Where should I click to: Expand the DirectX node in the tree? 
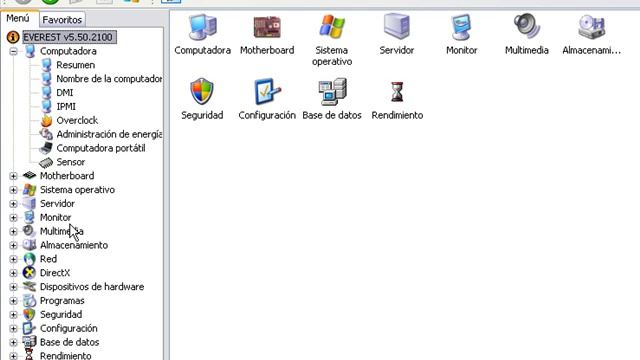[x=13, y=273]
